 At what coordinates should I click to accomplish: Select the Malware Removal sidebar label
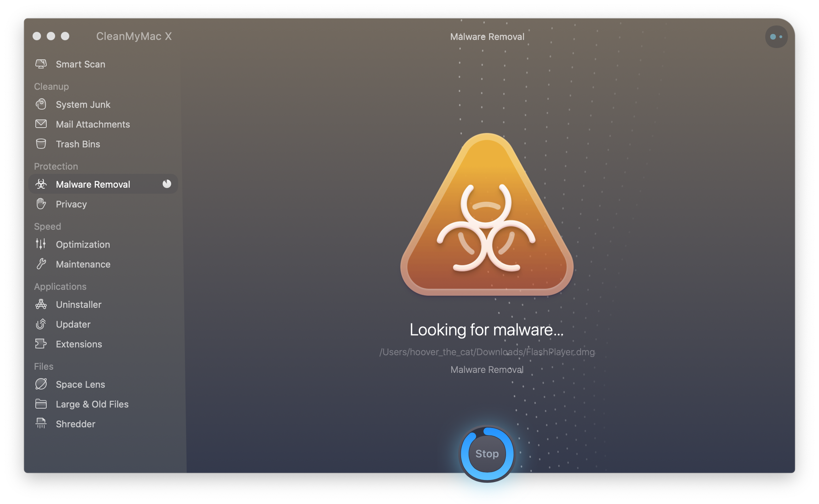pyautogui.click(x=93, y=184)
